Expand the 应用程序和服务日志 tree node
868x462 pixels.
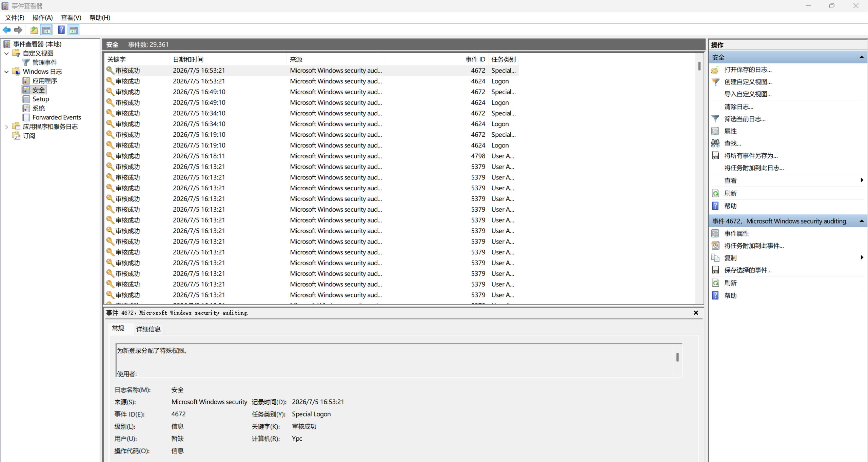coord(6,127)
